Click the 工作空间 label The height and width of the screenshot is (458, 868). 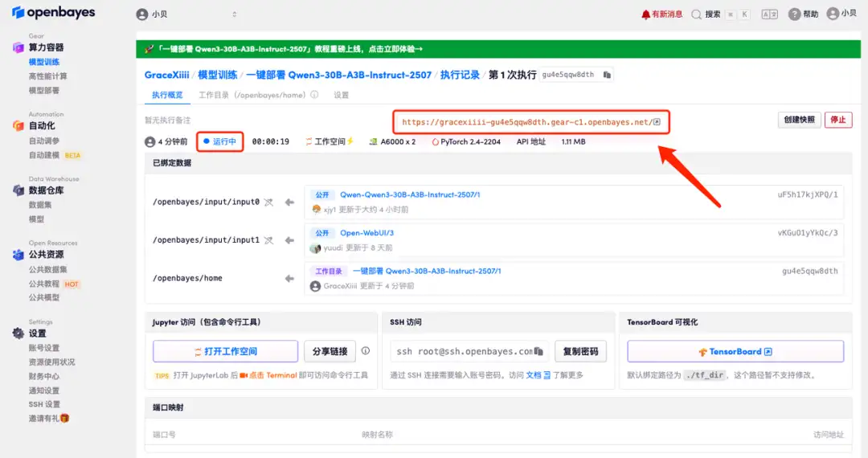tap(330, 141)
